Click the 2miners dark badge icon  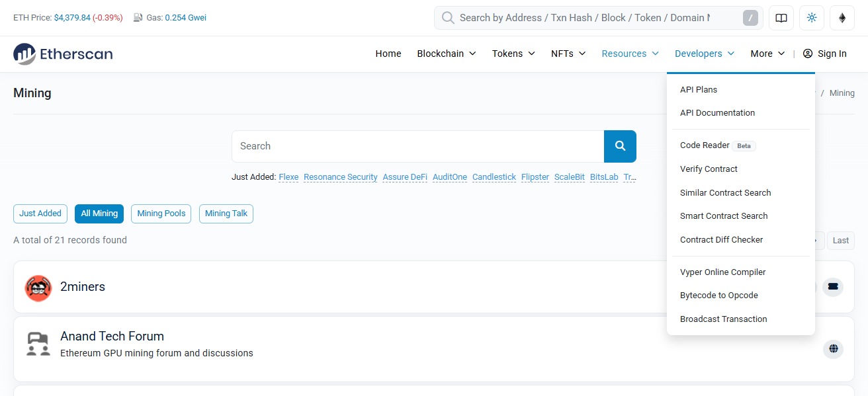pyautogui.click(x=833, y=287)
